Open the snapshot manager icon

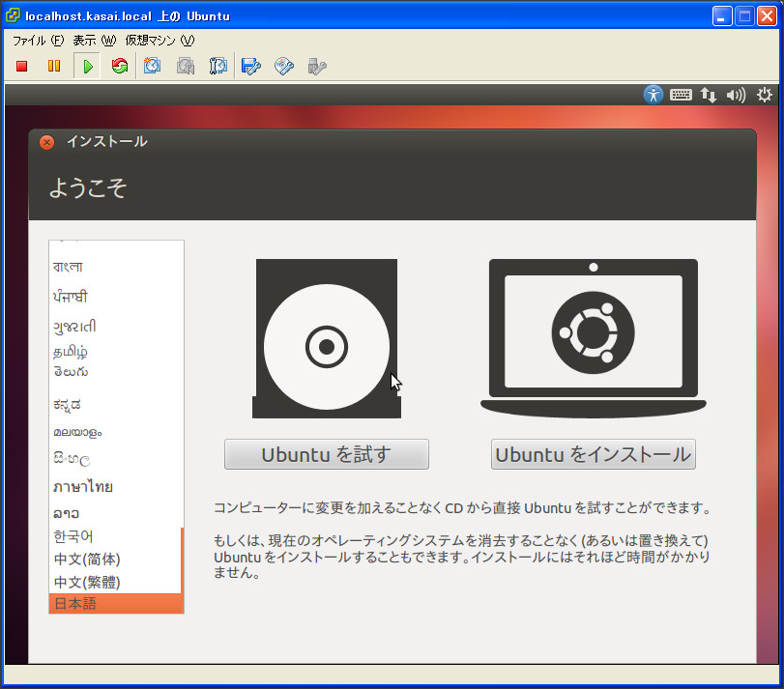tap(218, 66)
